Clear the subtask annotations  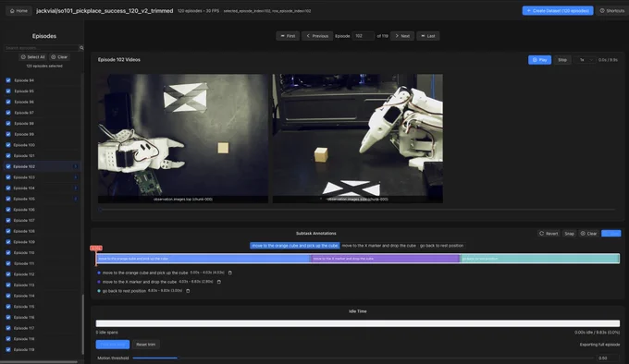tap(588, 234)
